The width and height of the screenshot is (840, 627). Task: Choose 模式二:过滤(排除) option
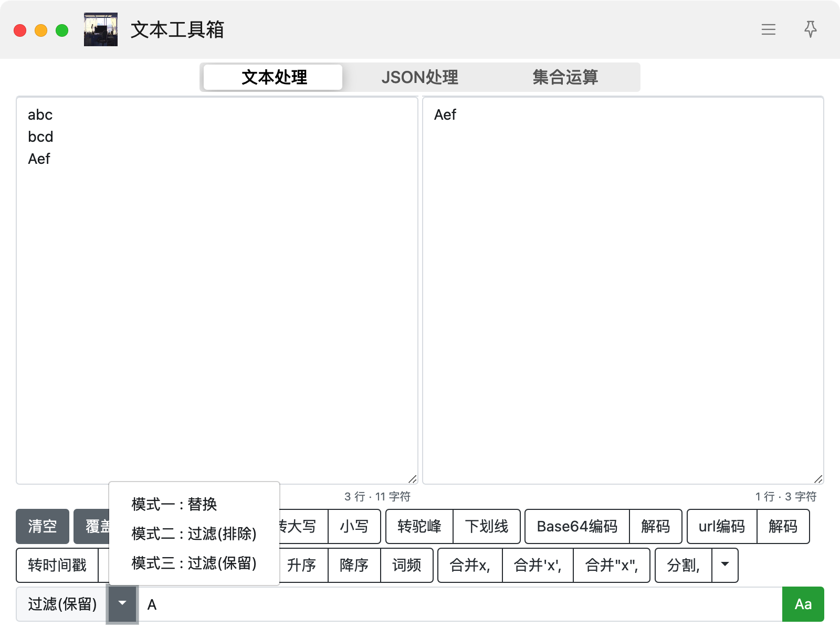[194, 534]
